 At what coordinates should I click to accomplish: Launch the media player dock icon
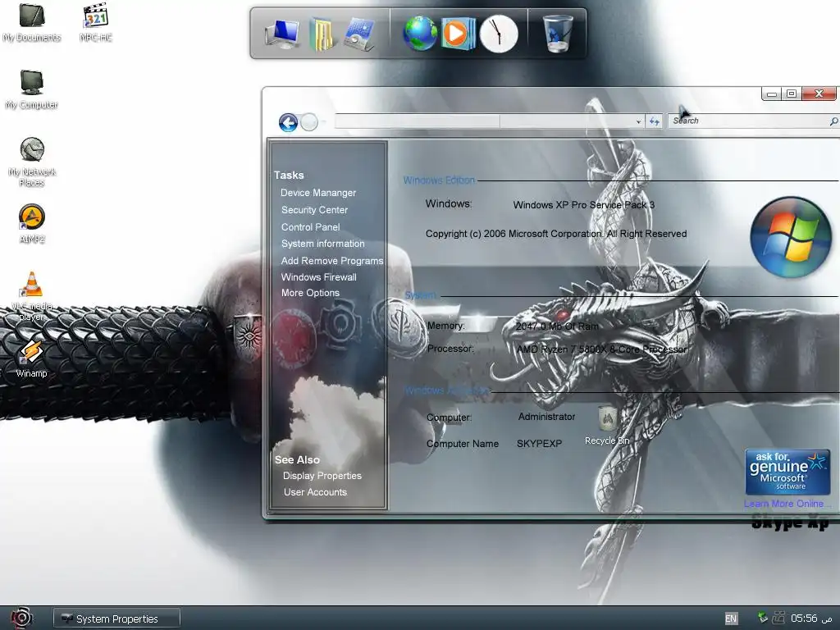click(458, 33)
